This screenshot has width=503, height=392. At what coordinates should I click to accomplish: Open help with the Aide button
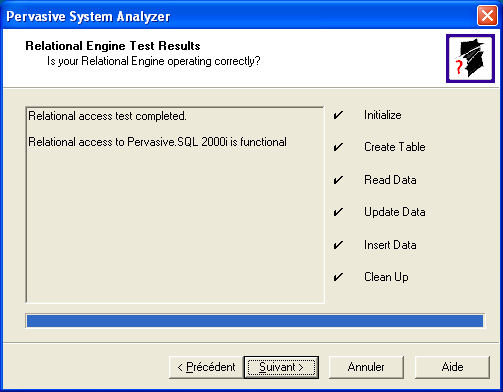452,367
